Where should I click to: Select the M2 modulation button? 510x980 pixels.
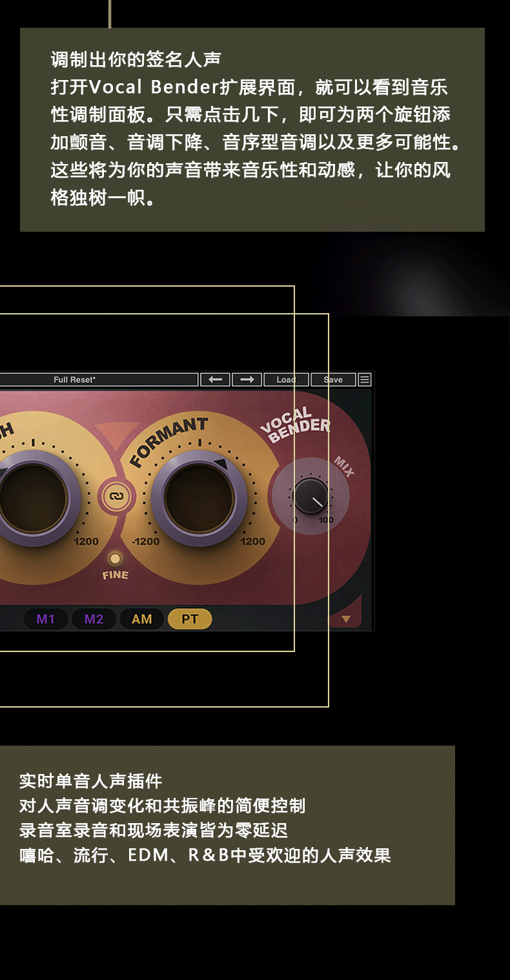(94, 619)
